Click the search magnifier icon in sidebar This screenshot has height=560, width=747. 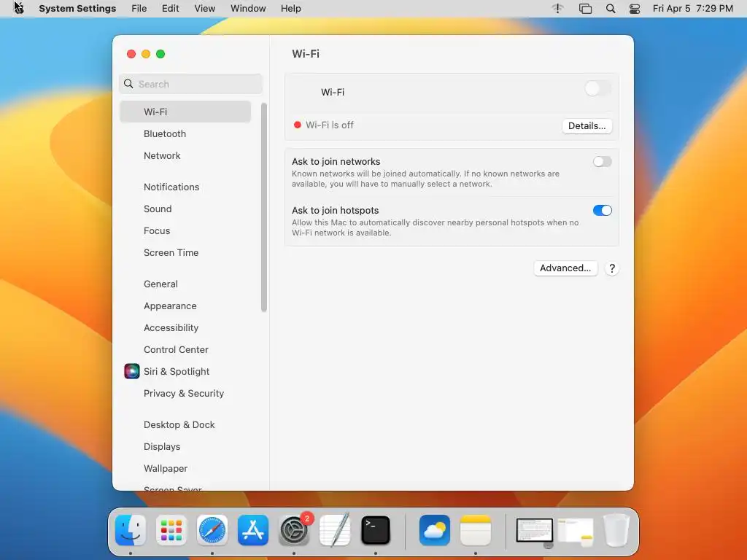coord(128,84)
